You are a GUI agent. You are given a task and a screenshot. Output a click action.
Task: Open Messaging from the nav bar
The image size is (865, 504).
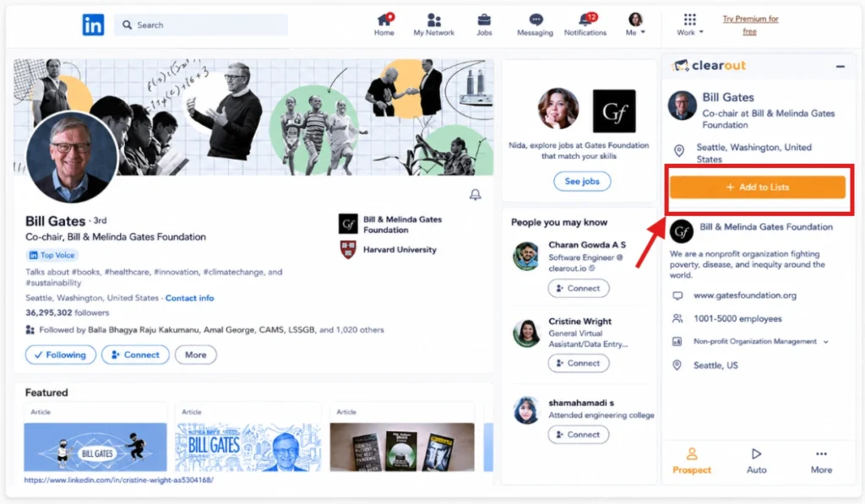pyautogui.click(x=535, y=24)
